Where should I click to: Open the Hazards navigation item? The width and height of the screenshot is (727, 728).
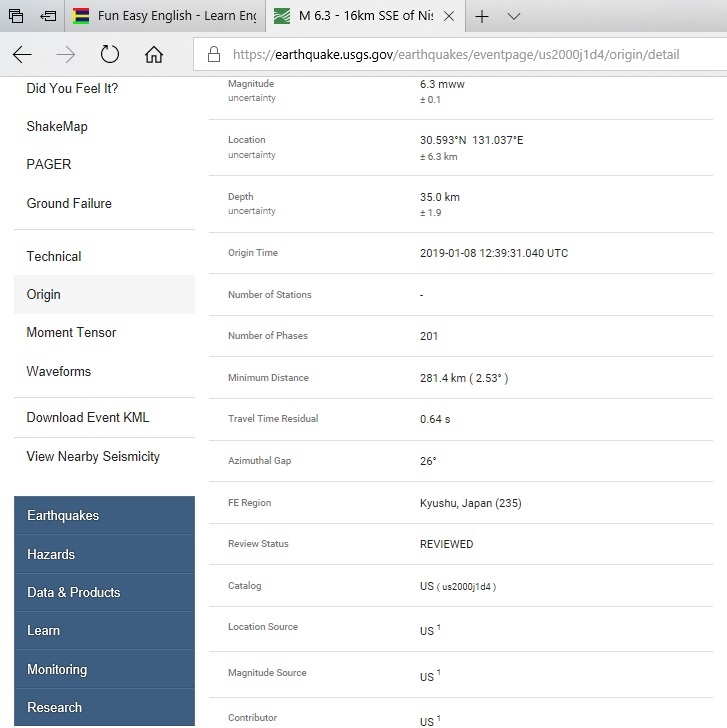51,555
